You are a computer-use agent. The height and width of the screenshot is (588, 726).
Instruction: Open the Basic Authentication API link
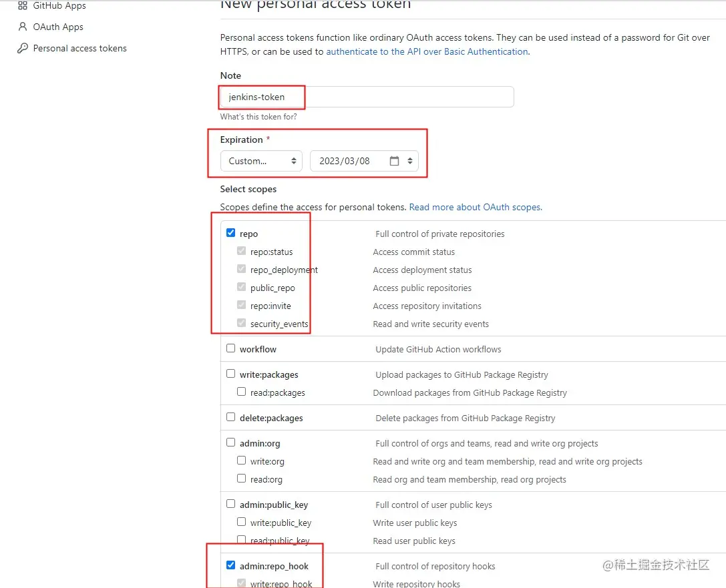(427, 52)
